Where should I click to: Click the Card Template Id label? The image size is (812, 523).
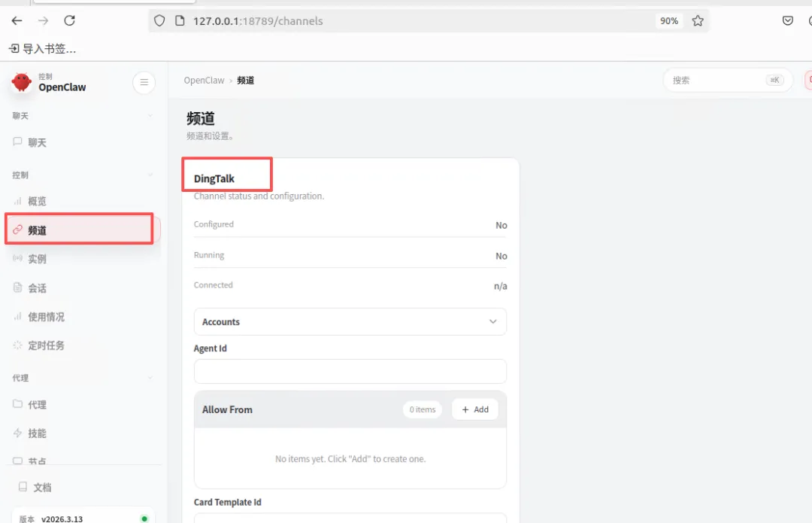[x=227, y=502]
